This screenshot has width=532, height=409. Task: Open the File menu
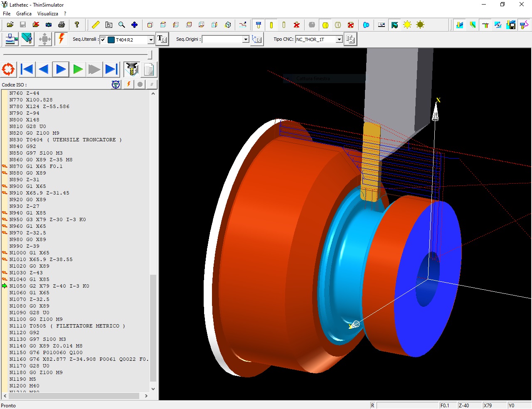7,14
